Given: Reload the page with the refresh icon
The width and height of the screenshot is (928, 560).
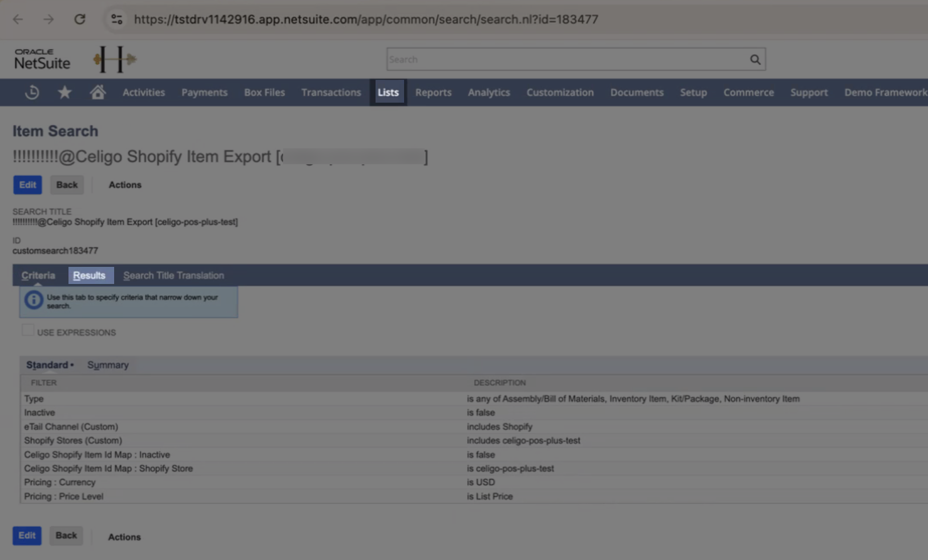Looking at the screenshot, I should click(80, 19).
